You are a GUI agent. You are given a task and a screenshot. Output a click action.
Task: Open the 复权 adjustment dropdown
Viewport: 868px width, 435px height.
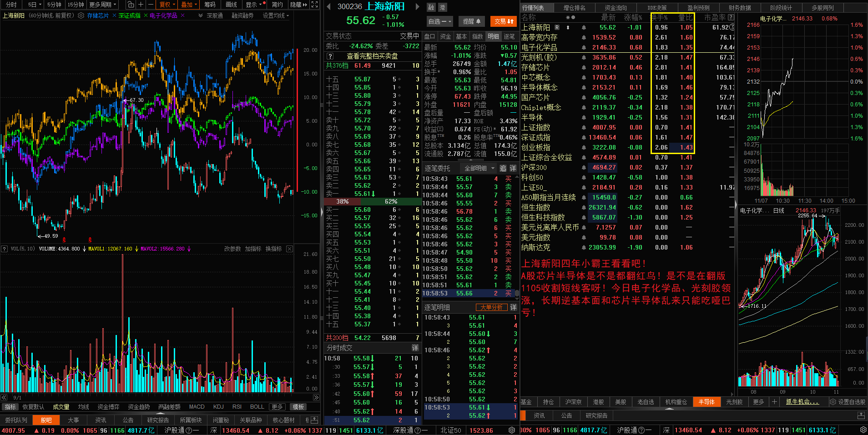coord(167,5)
